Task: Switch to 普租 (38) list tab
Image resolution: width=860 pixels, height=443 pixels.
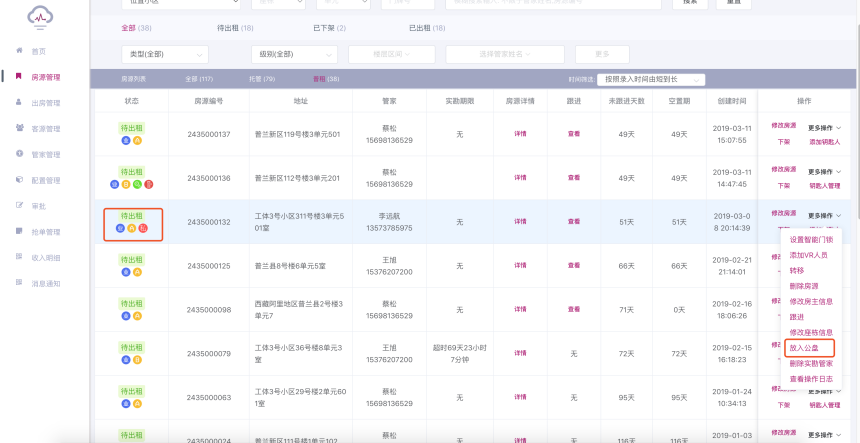Action: (326, 79)
